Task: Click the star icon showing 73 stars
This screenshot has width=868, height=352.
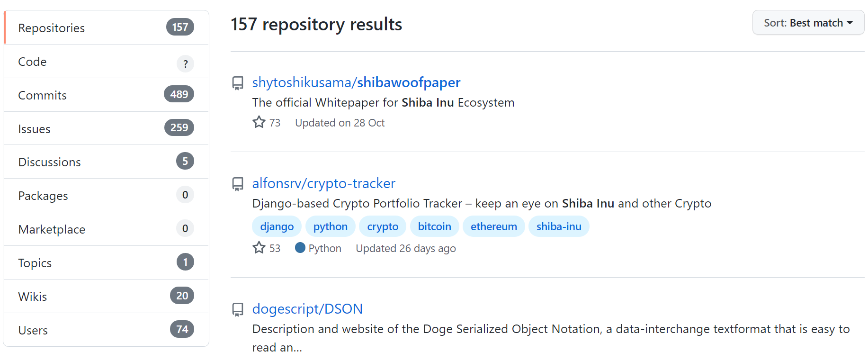Action: pos(259,122)
